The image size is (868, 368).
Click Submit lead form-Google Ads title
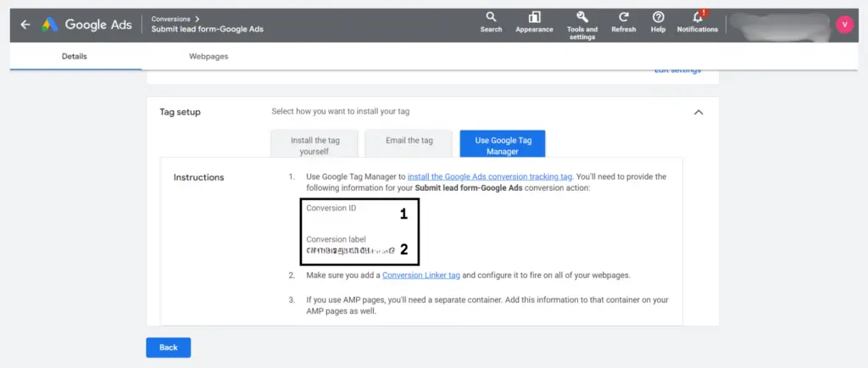click(x=208, y=30)
